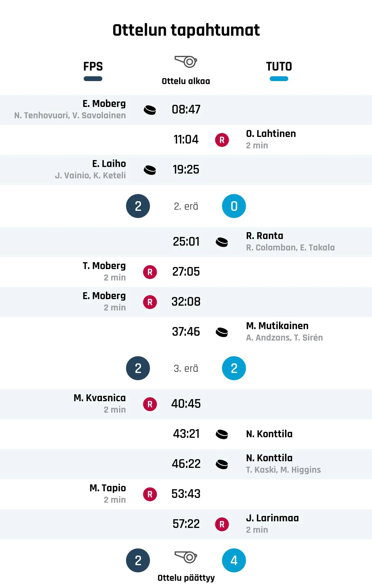Click the puck icon at 43:21
This screenshot has width=372, height=588.
coord(222,434)
